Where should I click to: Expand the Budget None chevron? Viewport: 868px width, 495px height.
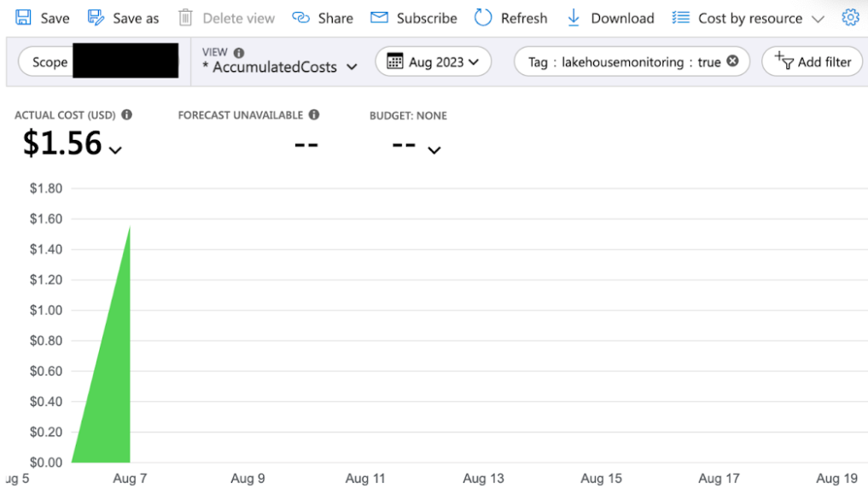[x=434, y=150]
